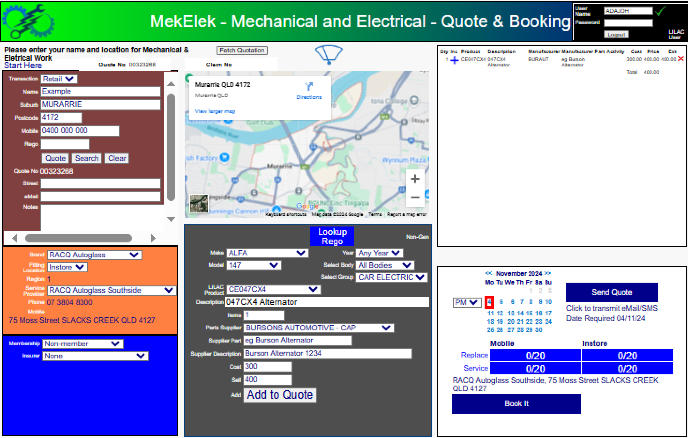Click the Mobile number field

(79, 131)
